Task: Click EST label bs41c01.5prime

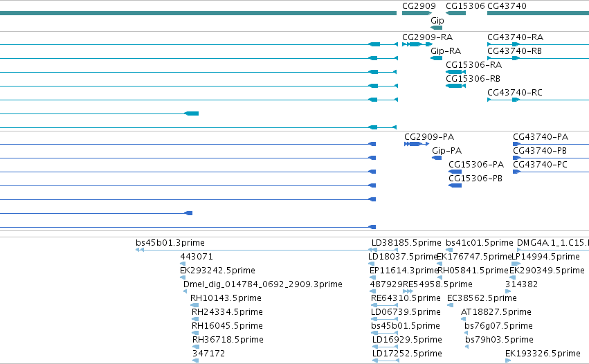Action: [480, 243]
